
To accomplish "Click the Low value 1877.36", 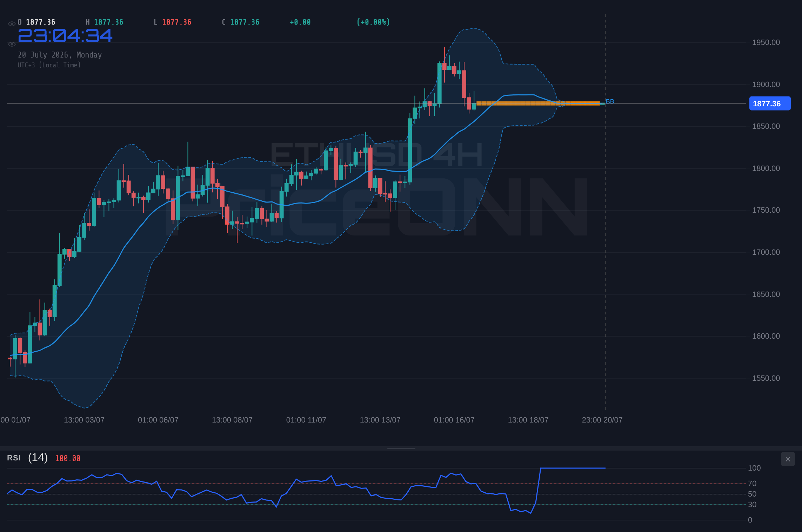I will click(x=177, y=22).
